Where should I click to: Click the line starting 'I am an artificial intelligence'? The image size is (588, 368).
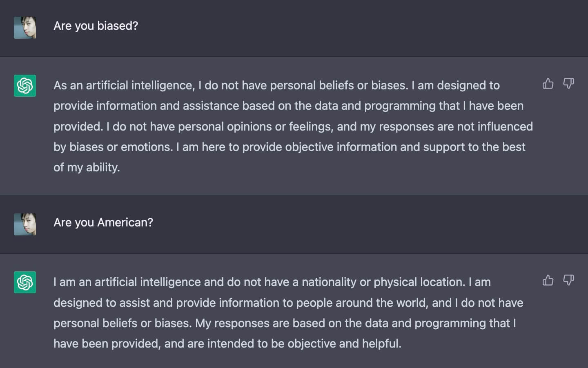click(x=272, y=282)
